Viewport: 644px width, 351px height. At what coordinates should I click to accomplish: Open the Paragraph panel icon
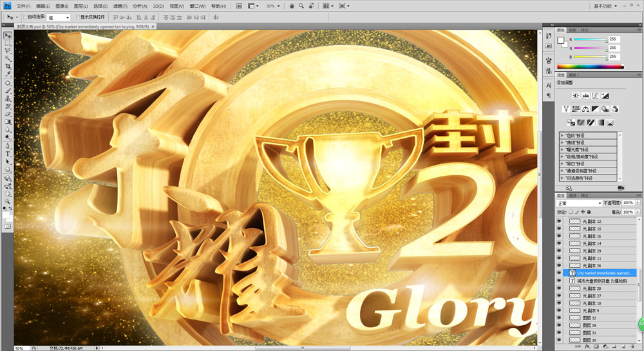[x=549, y=96]
